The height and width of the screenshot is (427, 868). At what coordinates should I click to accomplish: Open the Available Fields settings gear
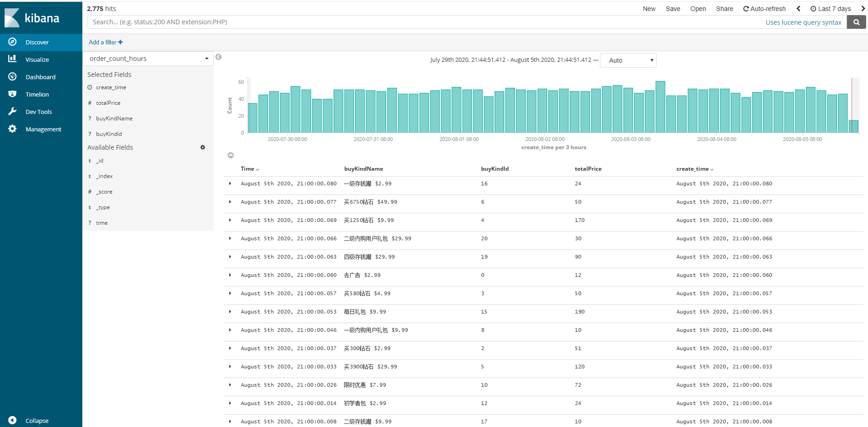click(x=203, y=147)
